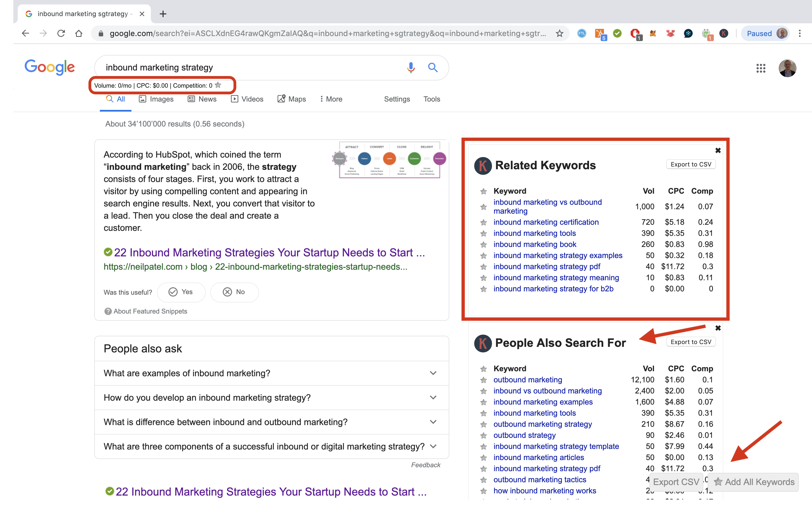Close the Related Keywords widget
This screenshot has height=515, width=812.
(718, 150)
